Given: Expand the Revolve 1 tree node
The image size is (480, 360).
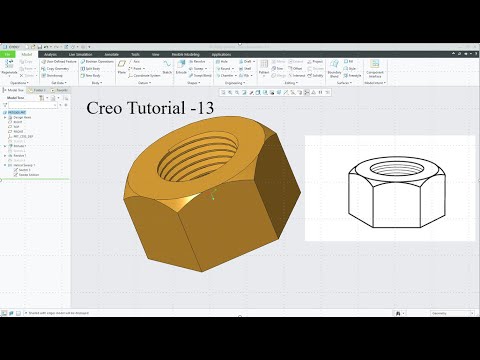Looking at the screenshot, I should coord(5,156).
